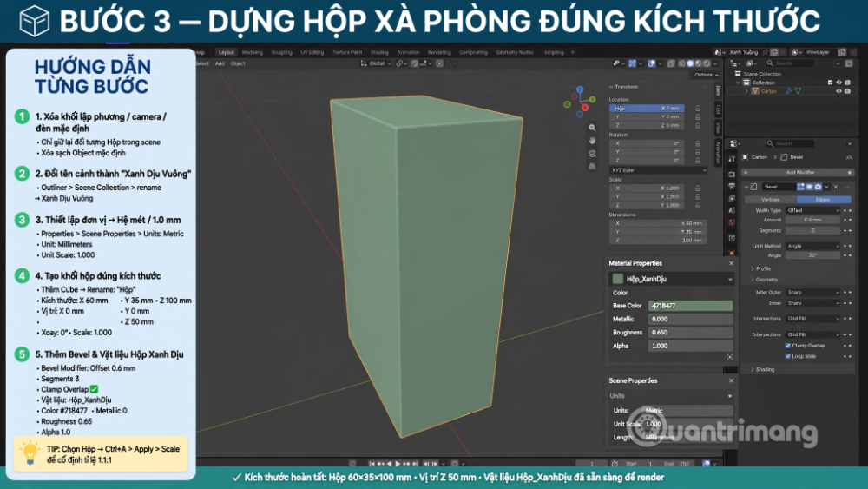Screen dimensions: 868x489
Task: Open the Width Type Offset dropdown
Action: [813, 210]
